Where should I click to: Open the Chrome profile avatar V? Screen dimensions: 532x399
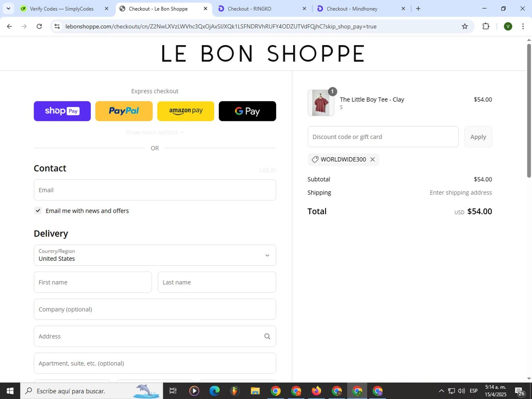pos(508,26)
